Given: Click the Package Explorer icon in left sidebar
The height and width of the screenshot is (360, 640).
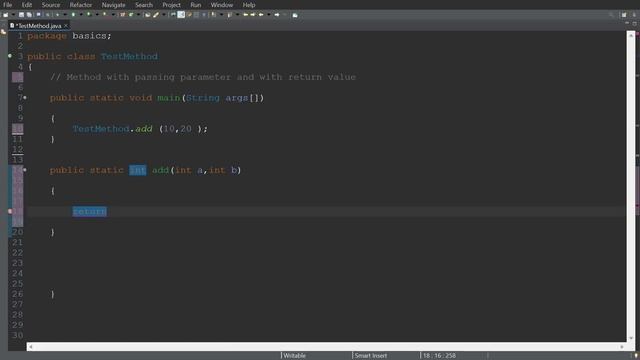Looking at the screenshot, I should tap(3, 31).
